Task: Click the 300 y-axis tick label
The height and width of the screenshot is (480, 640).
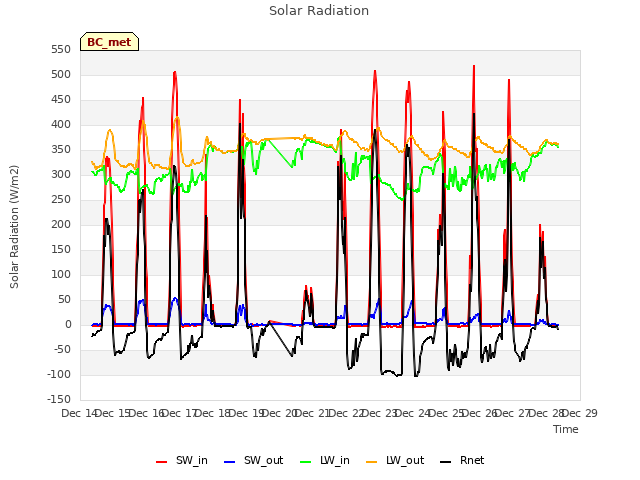Action: 61,174
